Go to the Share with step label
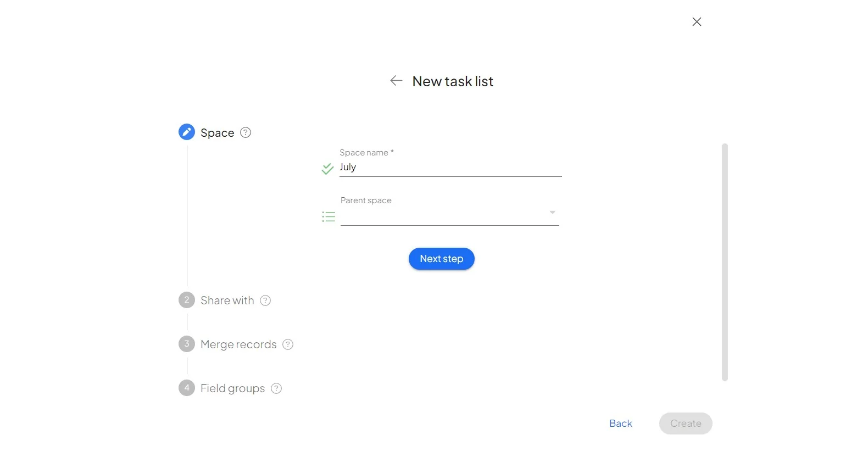Screen dimensions: 868x457 point(227,300)
